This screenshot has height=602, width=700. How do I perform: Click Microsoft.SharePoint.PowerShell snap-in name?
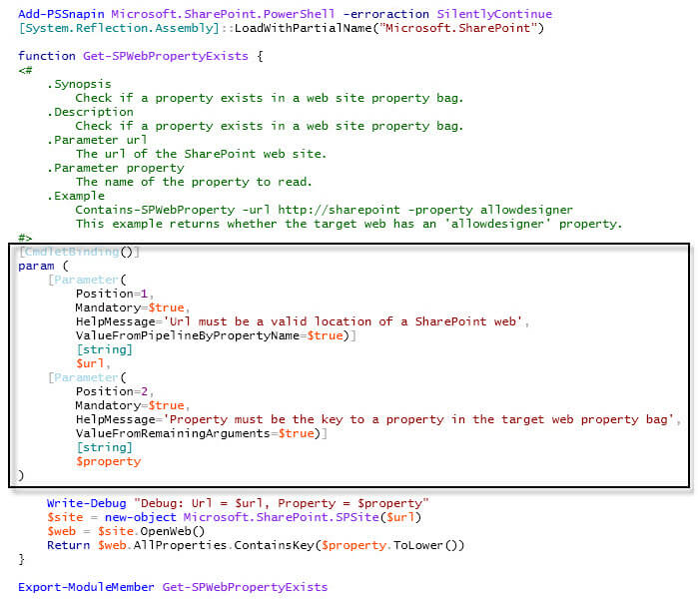tap(223, 14)
